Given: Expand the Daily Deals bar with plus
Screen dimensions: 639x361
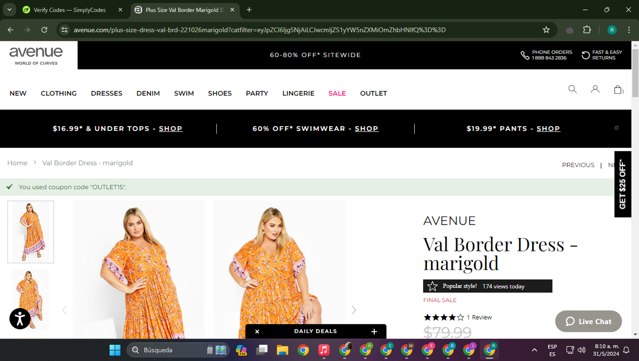Looking at the screenshot, I should coord(374,332).
